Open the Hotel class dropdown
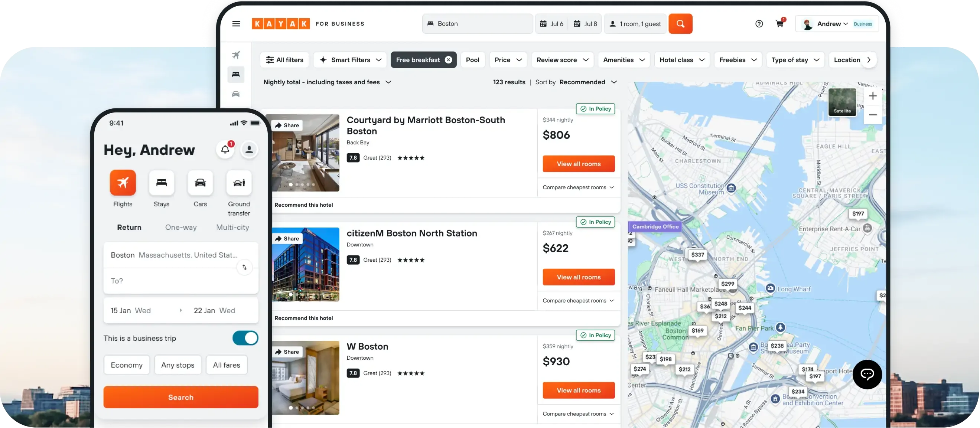Viewport: 980px width, 428px height. (682, 60)
